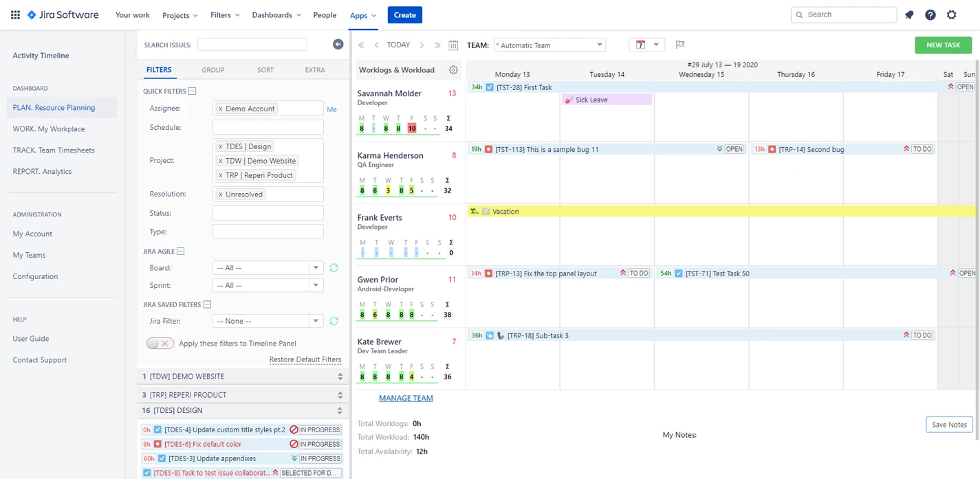Jump to next period double arrow
This screenshot has height=479, width=980.
[x=438, y=45]
